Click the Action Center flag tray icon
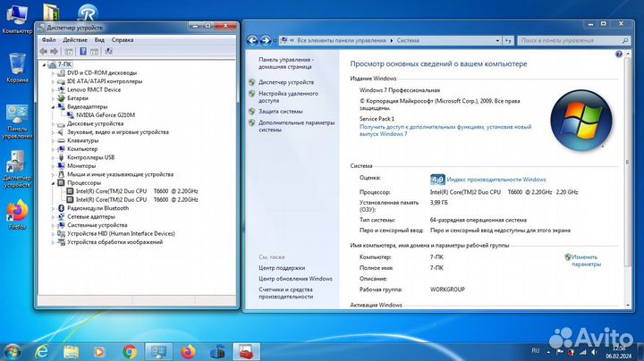Viewport: 644px width, 361px height. point(559,352)
